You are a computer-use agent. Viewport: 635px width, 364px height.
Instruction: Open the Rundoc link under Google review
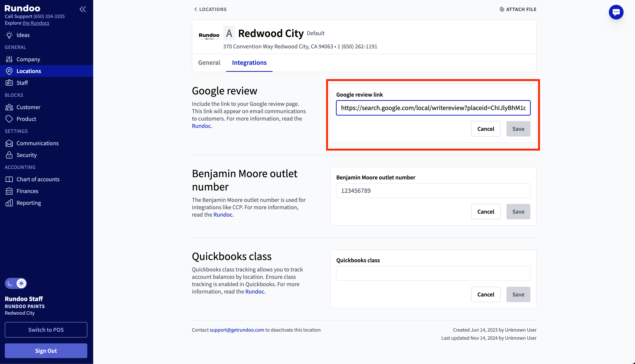(202, 126)
